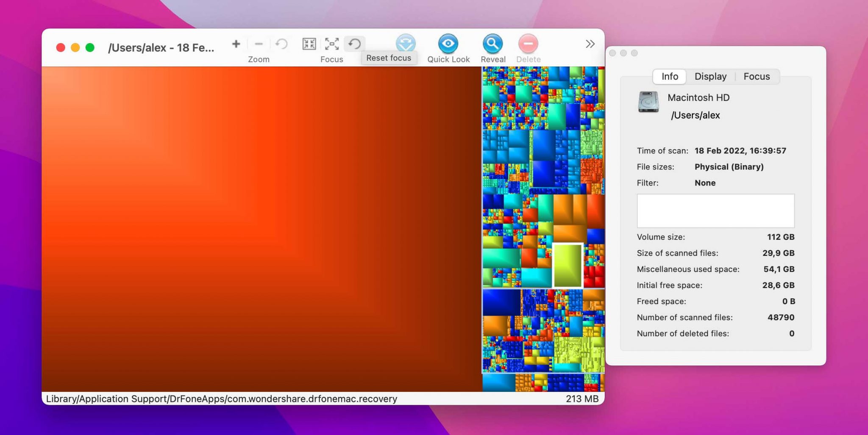Switch to the Display tab

(710, 76)
